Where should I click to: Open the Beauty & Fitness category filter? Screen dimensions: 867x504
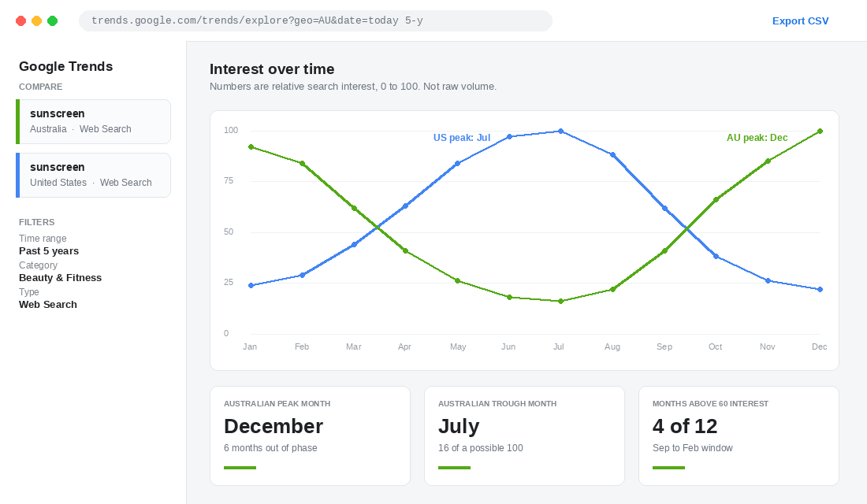click(60, 277)
